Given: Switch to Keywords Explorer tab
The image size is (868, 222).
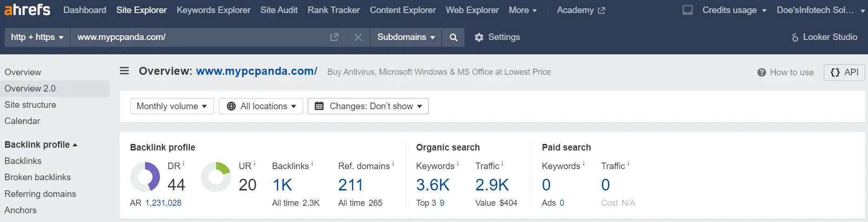Looking at the screenshot, I should click(213, 10).
